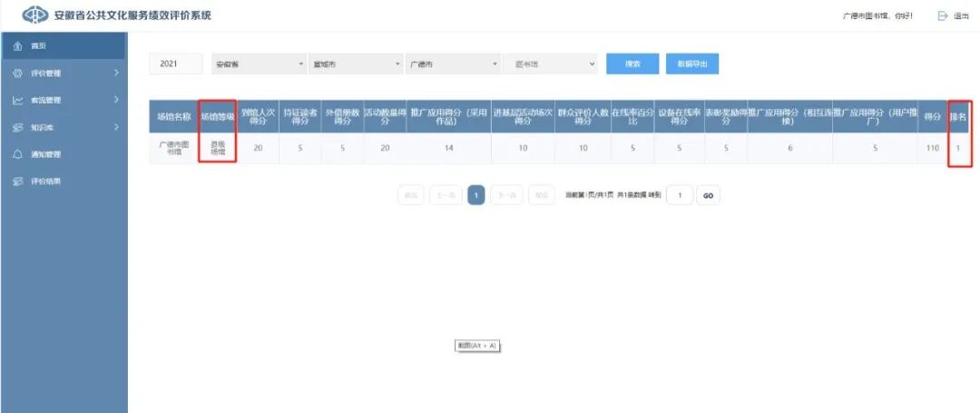Click the first-page pagination button left of 上一页
This screenshot has width=980, height=413.
coord(411,195)
